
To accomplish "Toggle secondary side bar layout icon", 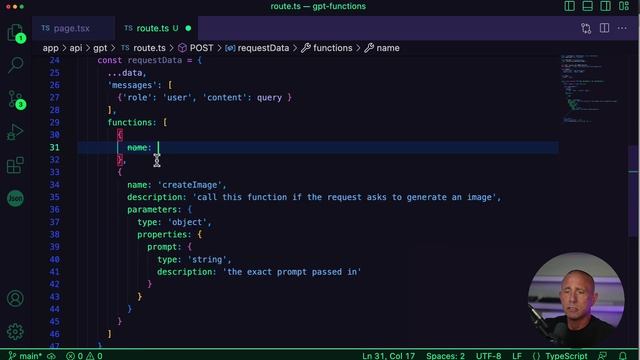I will pos(605,6).
